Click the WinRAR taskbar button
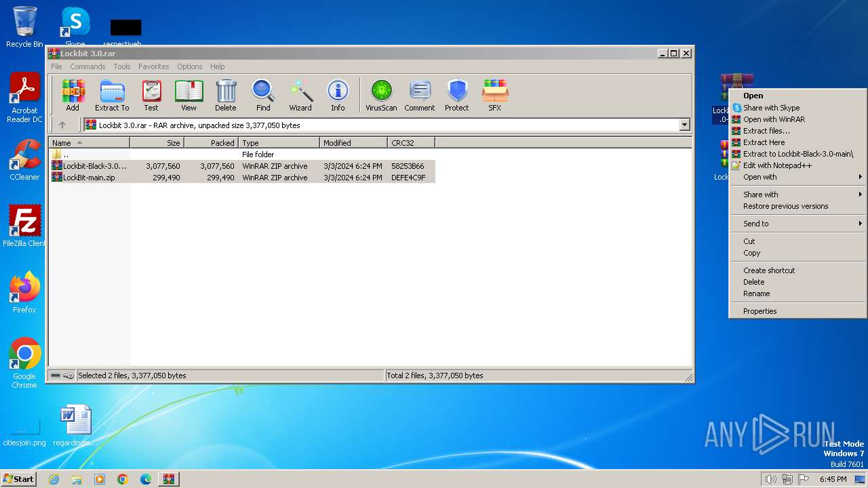The height and width of the screenshot is (488, 868). click(x=168, y=479)
